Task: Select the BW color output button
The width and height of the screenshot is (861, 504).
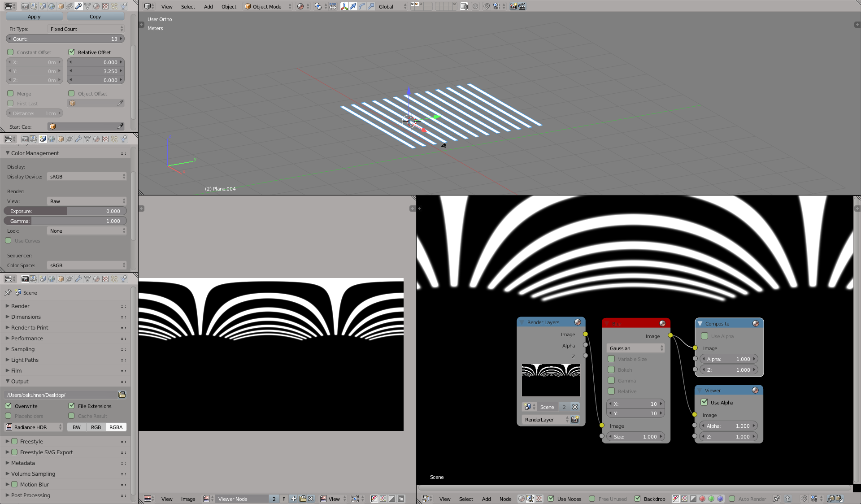Action: (77, 427)
